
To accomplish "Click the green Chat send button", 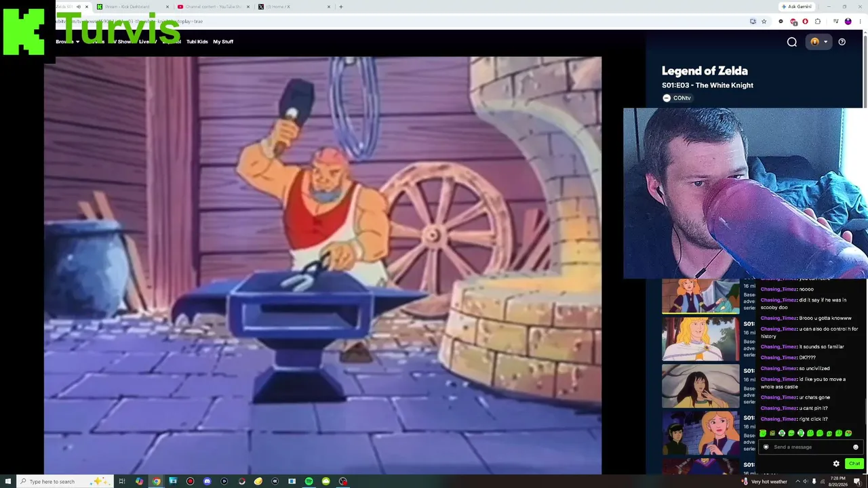I will 854,464.
